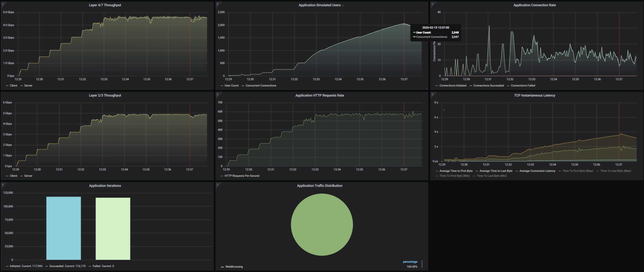This screenshot has width=644, height=272.
Task: Click the info icon on Application Simulated Users panel
Action: (217, 4)
